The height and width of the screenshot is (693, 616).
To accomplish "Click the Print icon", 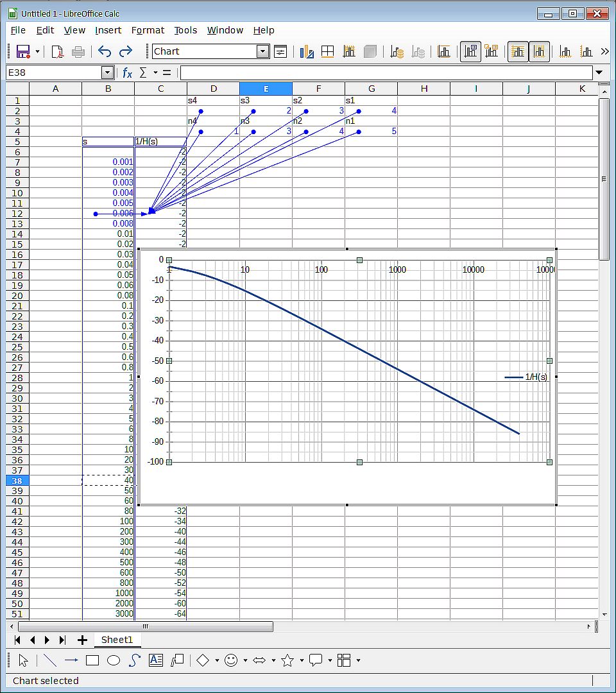I will (78, 52).
